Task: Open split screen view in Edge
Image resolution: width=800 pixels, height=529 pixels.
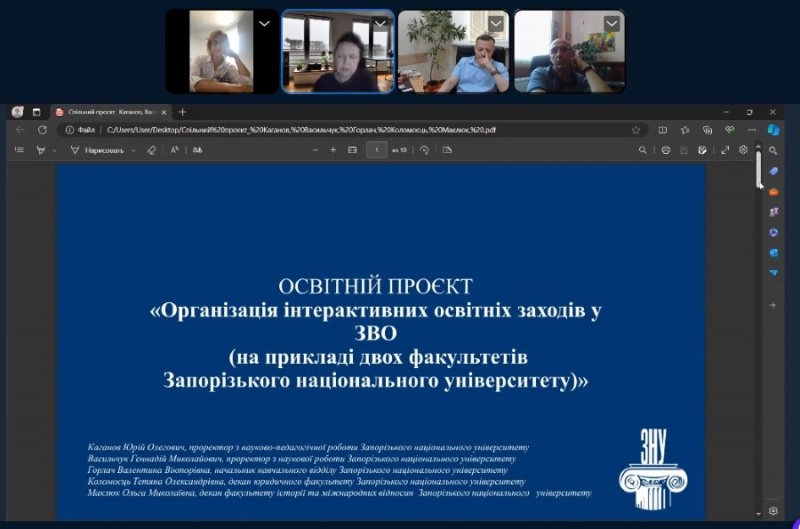Action: tap(663, 130)
